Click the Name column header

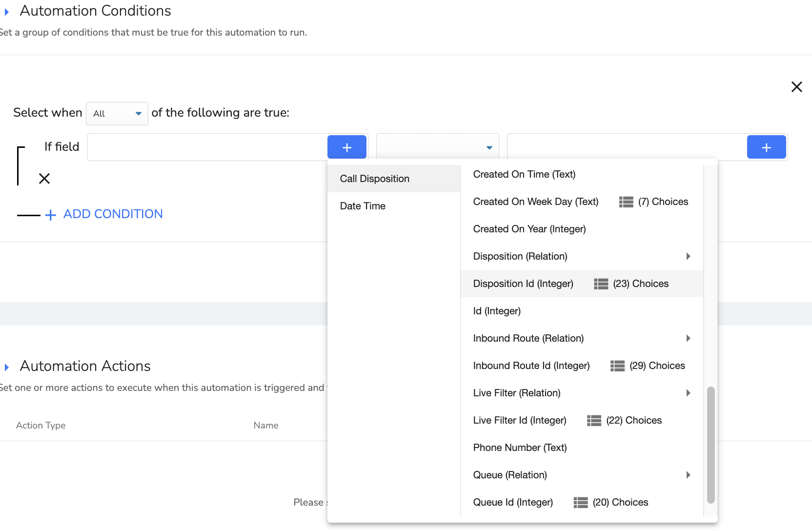tap(266, 425)
